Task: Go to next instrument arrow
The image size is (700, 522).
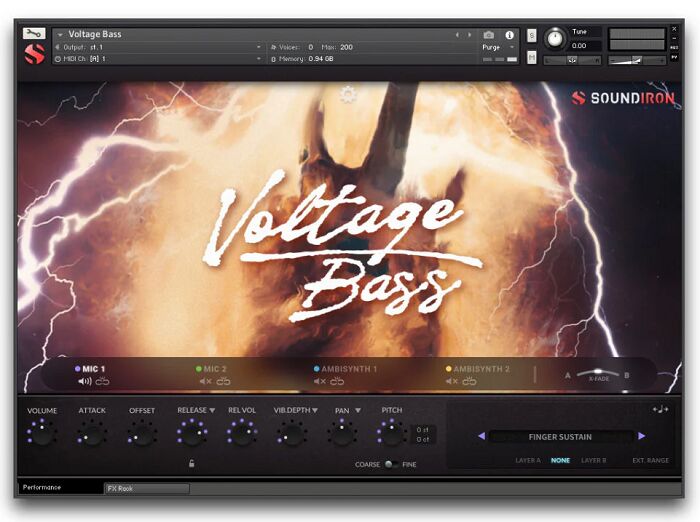Action: pyautogui.click(x=469, y=35)
